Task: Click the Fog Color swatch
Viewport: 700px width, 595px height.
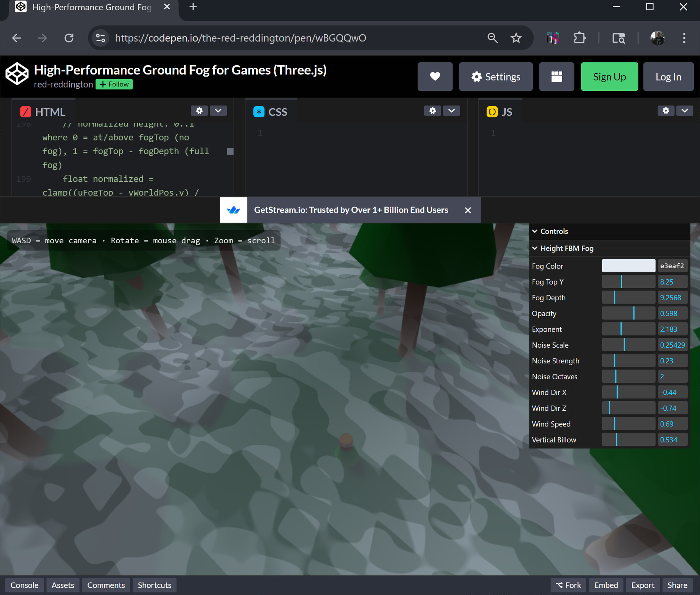Action: point(628,266)
